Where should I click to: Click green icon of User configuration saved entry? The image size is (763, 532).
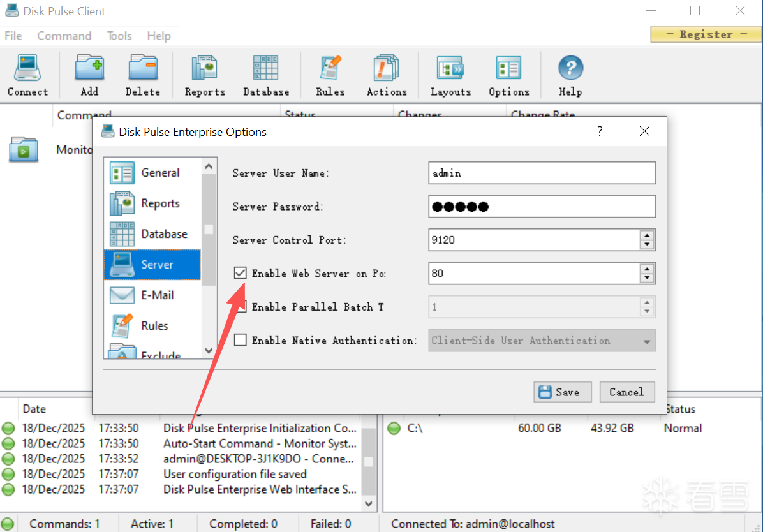coord(8,474)
